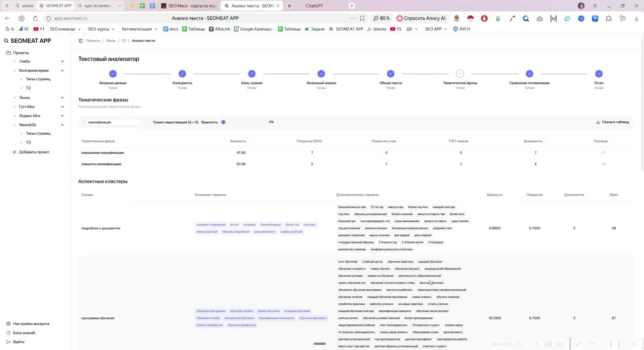
Task: Go back with browser back arrow
Action: click(x=7, y=18)
